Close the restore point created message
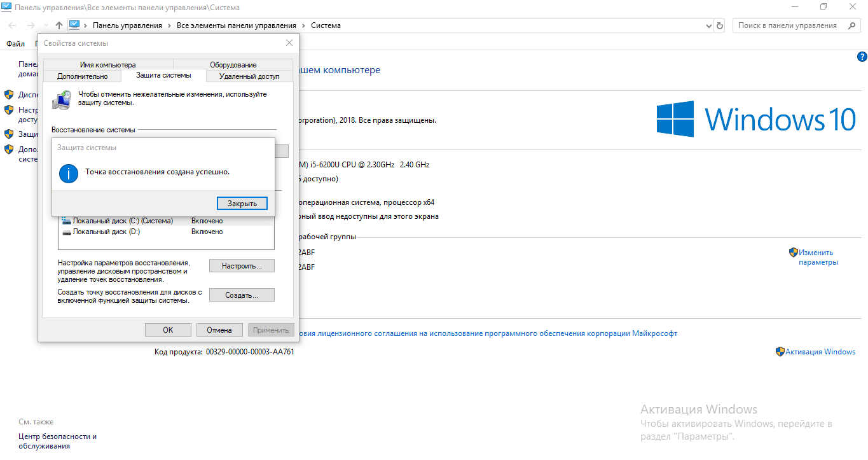The height and width of the screenshot is (460, 868). [x=242, y=204]
